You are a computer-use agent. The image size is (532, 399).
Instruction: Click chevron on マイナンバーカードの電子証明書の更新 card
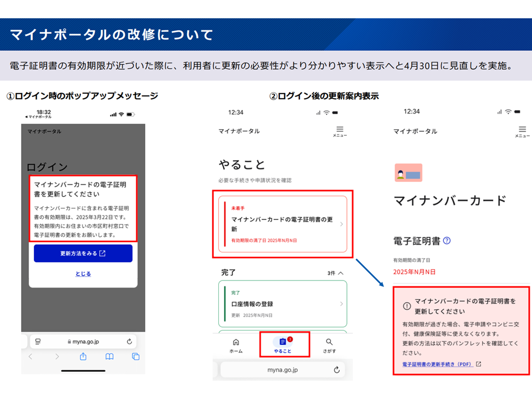click(x=341, y=224)
